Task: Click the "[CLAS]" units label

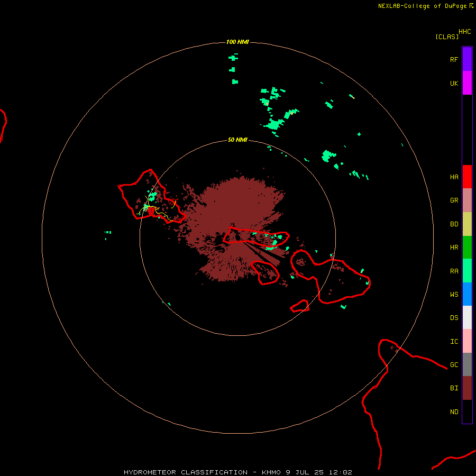Action: coord(446,36)
